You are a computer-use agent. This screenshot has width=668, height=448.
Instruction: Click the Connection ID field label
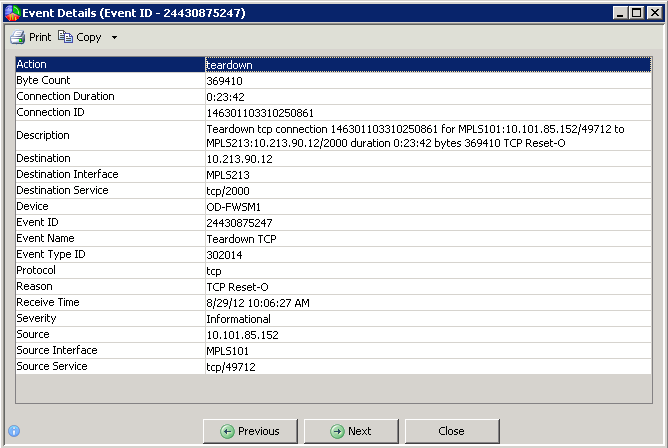tap(51, 112)
